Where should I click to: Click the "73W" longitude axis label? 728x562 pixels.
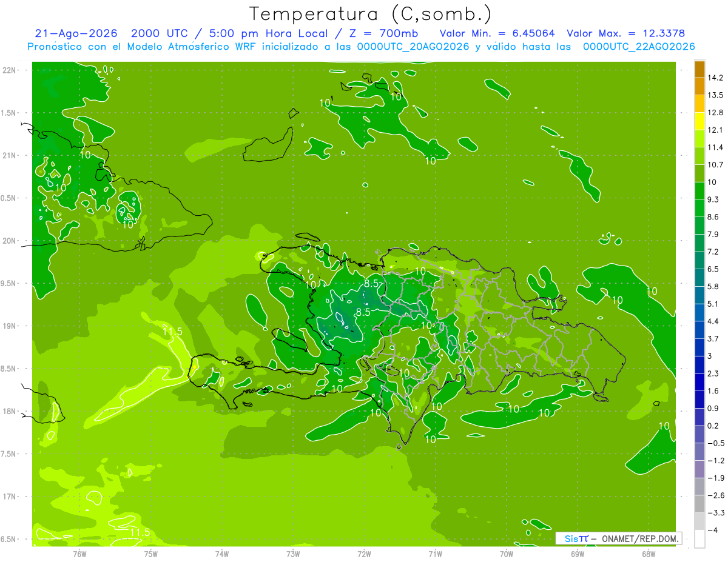click(293, 554)
